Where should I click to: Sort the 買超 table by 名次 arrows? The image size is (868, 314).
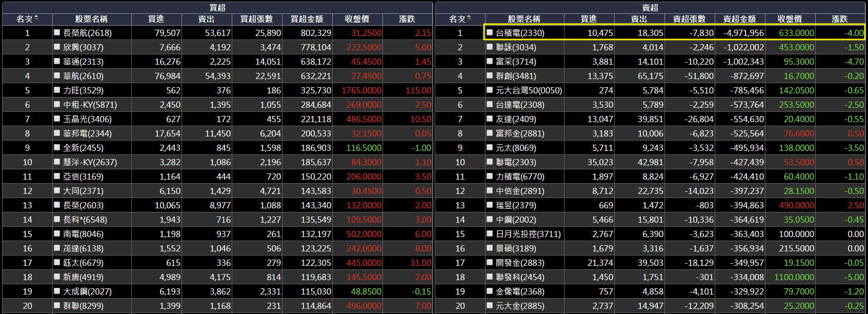(36, 18)
